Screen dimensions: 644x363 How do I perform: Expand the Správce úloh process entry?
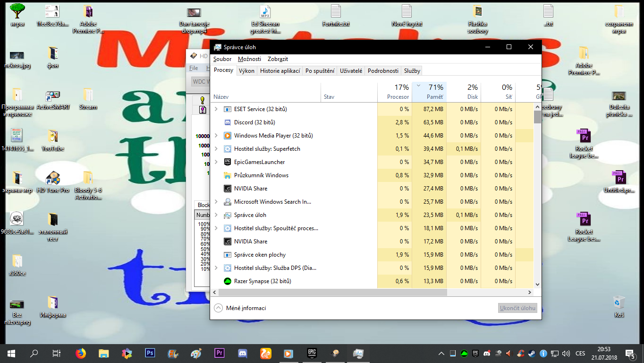coord(216,215)
